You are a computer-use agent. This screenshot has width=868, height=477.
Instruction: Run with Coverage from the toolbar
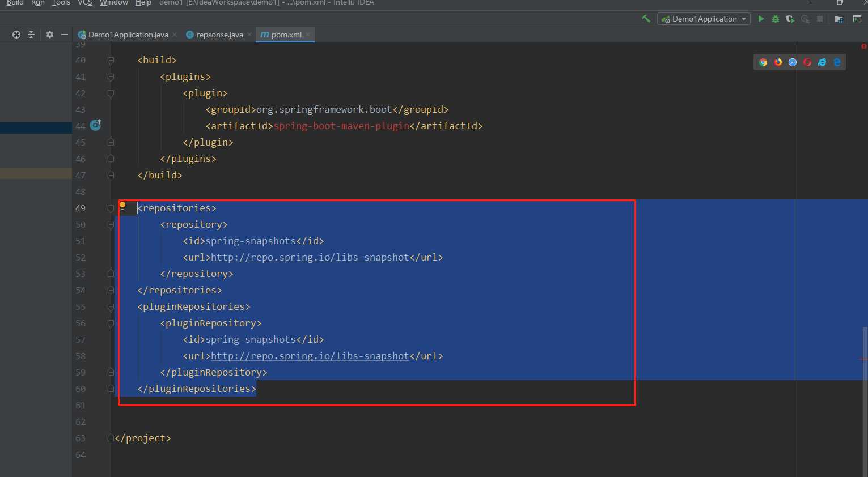pos(790,19)
